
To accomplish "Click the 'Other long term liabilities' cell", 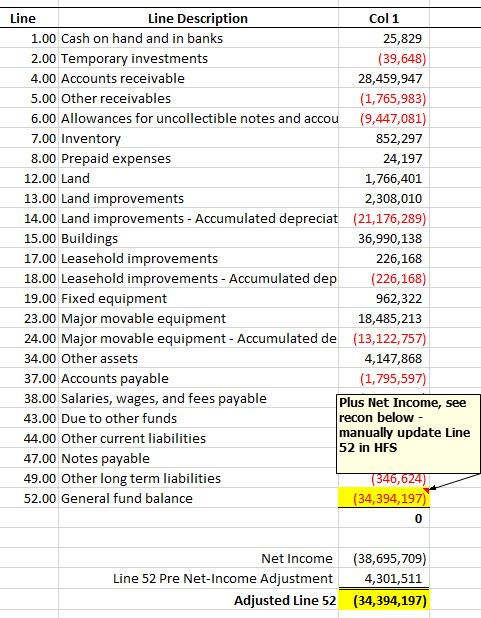I will coord(198,478).
